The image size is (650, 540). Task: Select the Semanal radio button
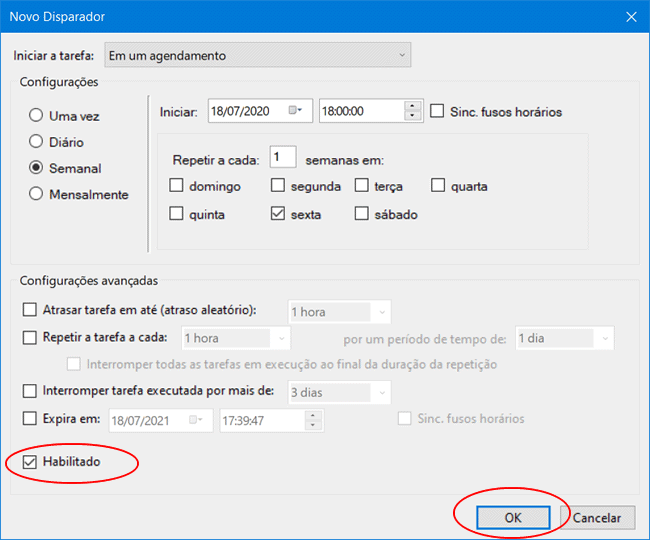tap(37, 168)
